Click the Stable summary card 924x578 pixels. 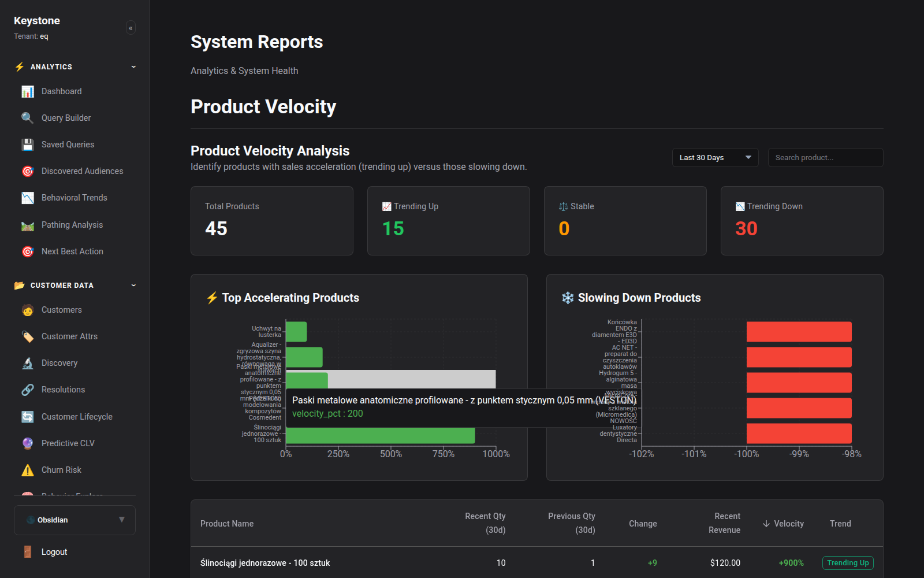click(625, 221)
